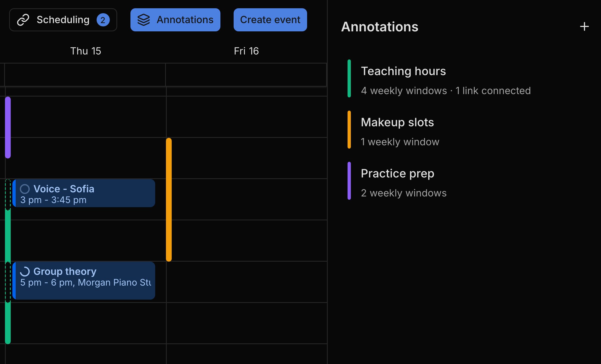Mark Voice - Sofia event circle as done
This screenshot has height=364, width=601.
coord(25,189)
